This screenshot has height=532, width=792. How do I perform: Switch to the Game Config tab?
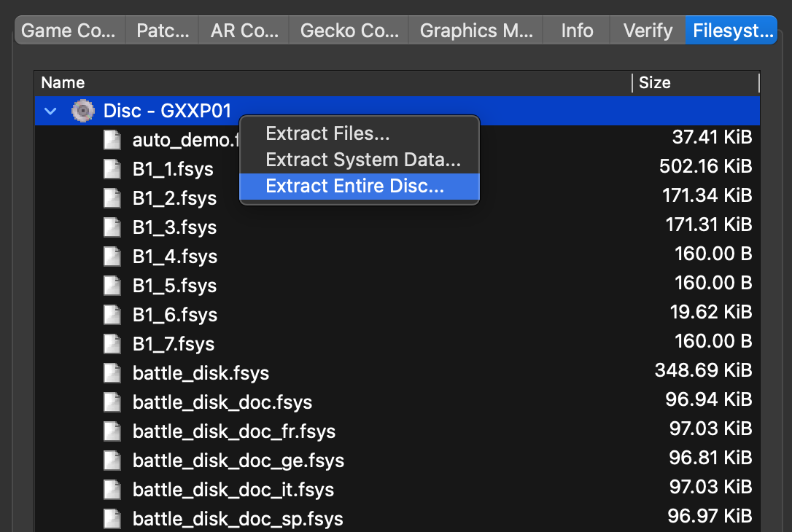69,31
